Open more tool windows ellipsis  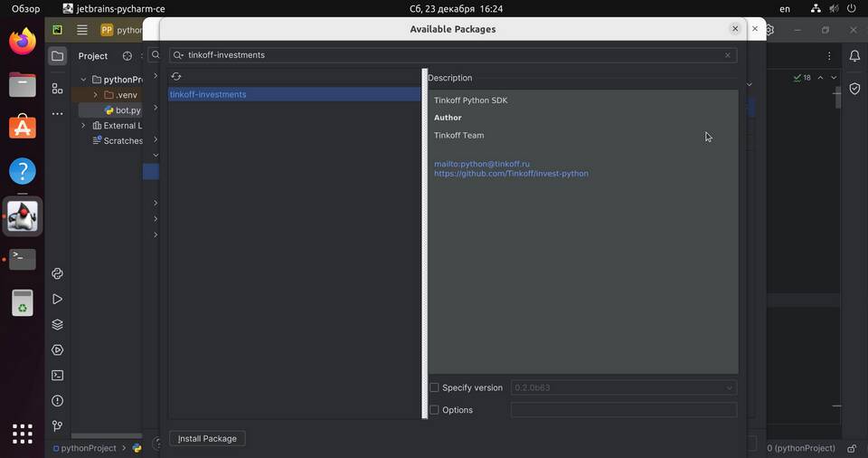pos(57,114)
